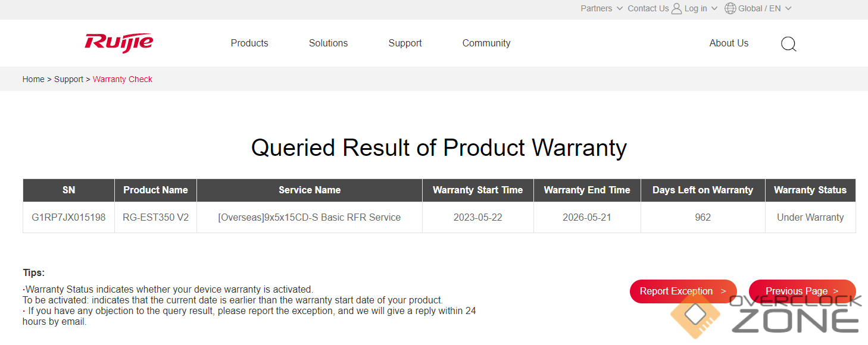Click the SN column header
Image resolution: width=868 pixels, height=345 pixels.
[x=69, y=190]
